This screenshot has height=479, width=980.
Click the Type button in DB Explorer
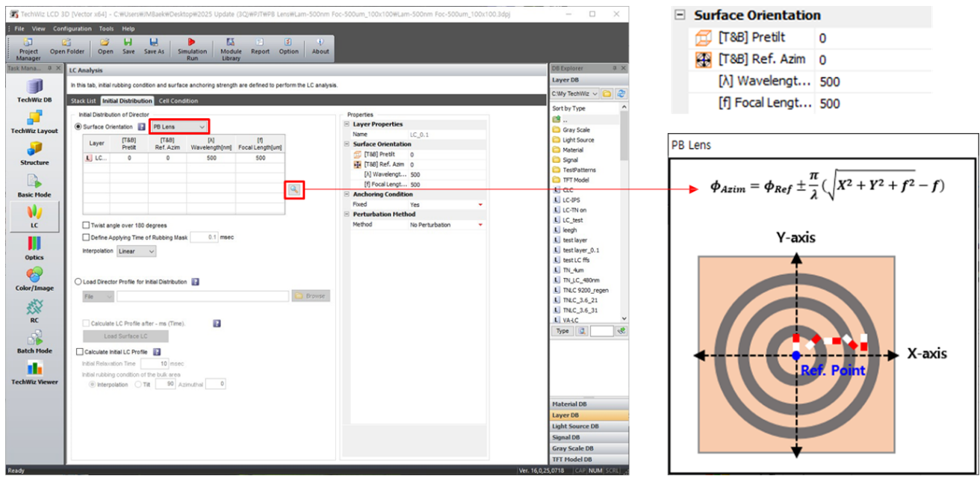coord(562,330)
